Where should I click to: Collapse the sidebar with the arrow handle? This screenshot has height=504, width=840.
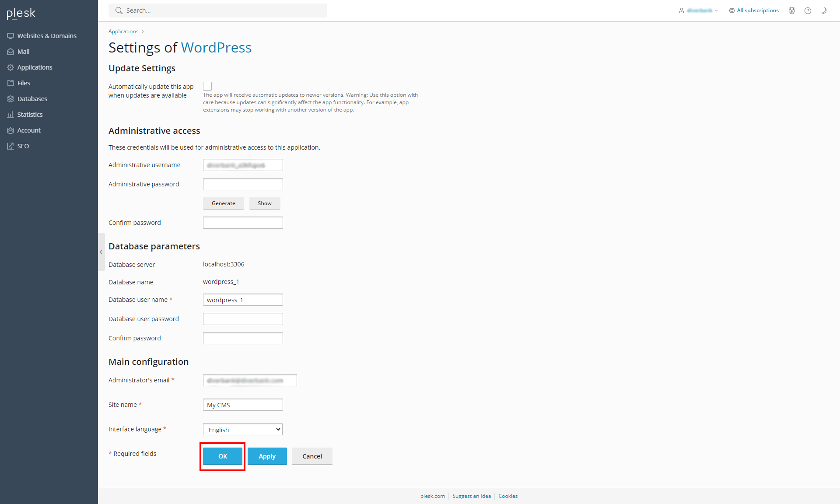[x=101, y=252]
